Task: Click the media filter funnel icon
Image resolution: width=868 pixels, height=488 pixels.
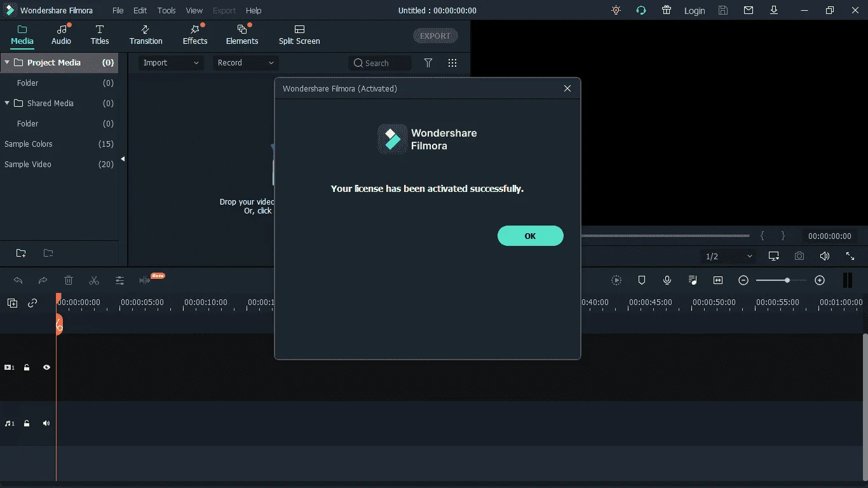Action: click(x=428, y=63)
